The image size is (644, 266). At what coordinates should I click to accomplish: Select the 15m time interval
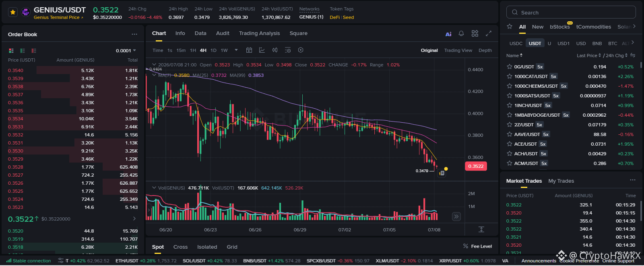tap(181, 50)
